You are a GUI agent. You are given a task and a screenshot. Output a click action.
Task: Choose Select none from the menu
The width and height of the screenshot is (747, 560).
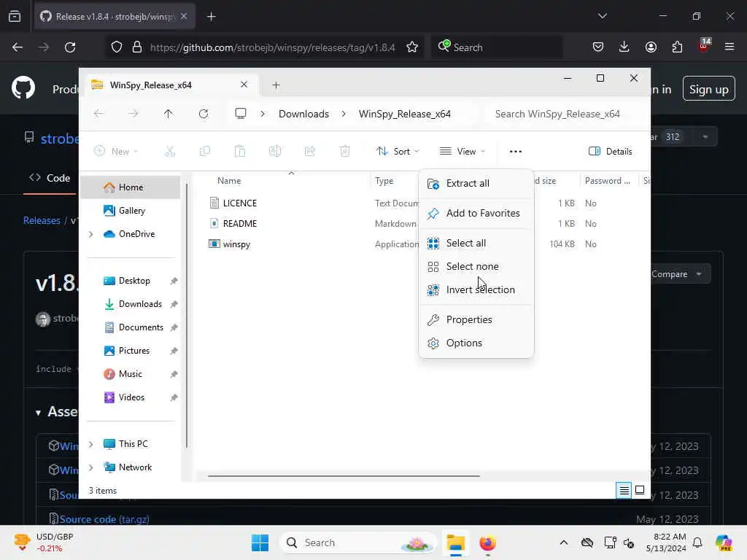tap(476, 267)
